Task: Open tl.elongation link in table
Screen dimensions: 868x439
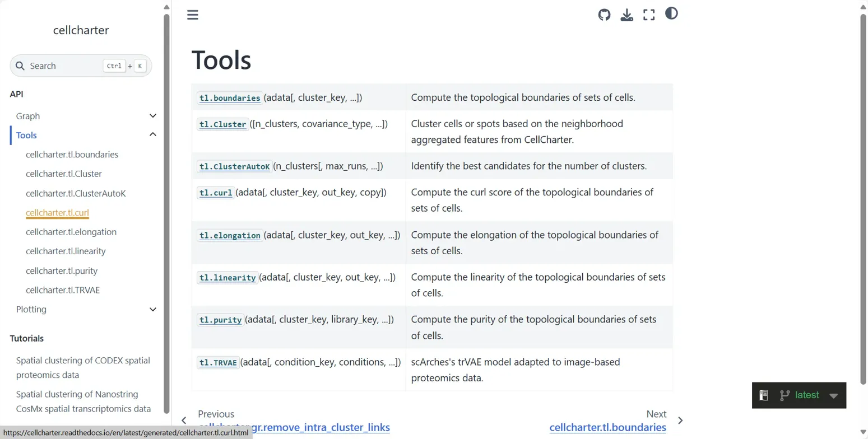Action: (230, 236)
